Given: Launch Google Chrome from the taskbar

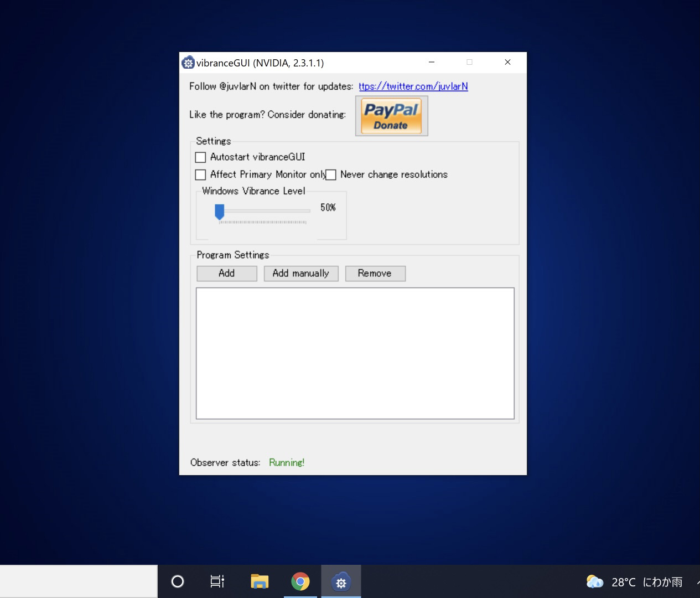Looking at the screenshot, I should (x=300, y=581).
